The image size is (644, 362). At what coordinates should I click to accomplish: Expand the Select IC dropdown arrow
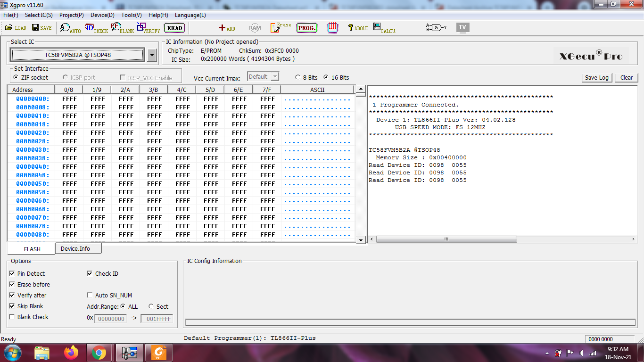click(152, 55)
